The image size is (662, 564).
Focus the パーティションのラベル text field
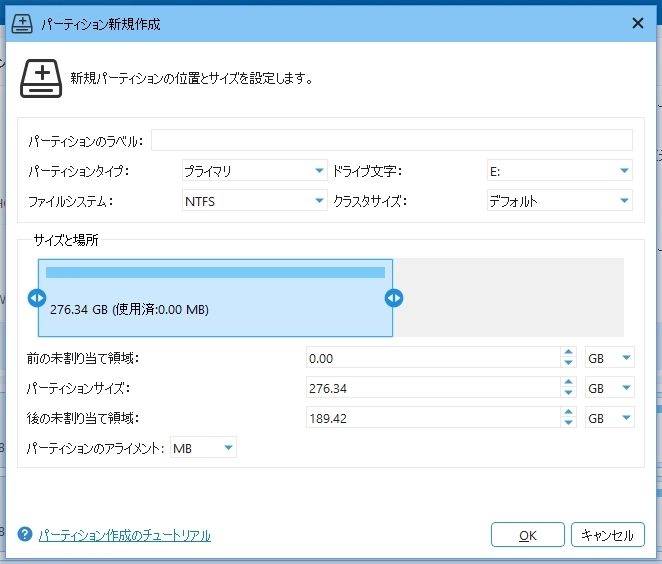click(392, 140)
